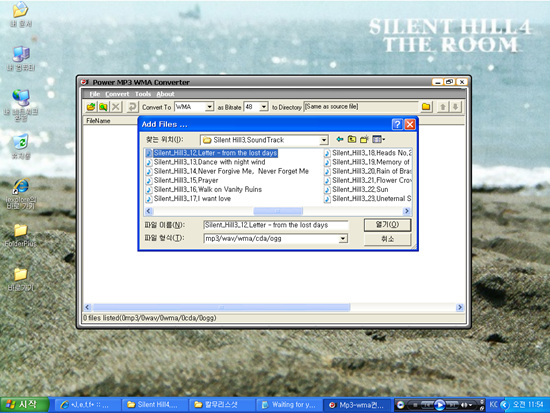Switch to the Mp3-wma taskbar button
The image size is (550, 413).
click(x=356, y=405)
